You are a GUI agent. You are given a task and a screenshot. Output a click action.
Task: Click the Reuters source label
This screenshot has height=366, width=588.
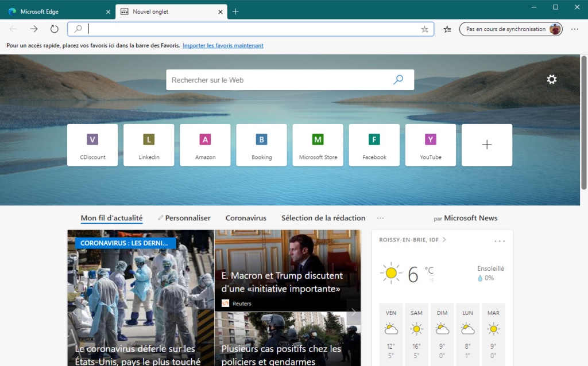click(242, 303)
